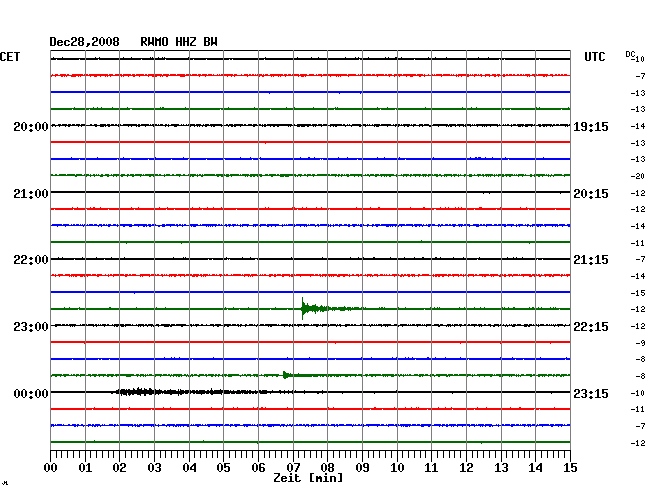650x494 pixels.
Task: Click minute 03 on the time axis
Action: pos(154,467)
